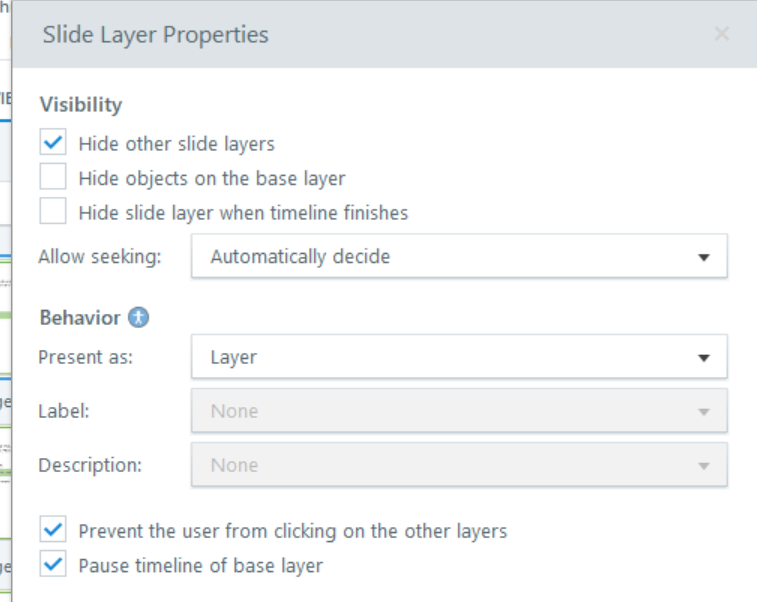Image resolution: width=757 pixels, height=602 pixels.
Task: Toggle Prevent the user from clicking other layers
Action: point(53,531)
